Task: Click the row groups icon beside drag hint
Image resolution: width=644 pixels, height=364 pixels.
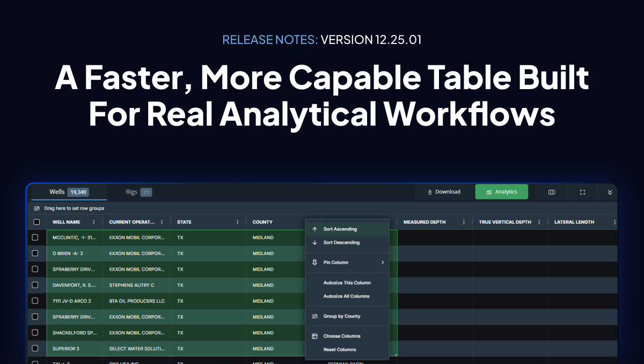Action: coord(36,208)
